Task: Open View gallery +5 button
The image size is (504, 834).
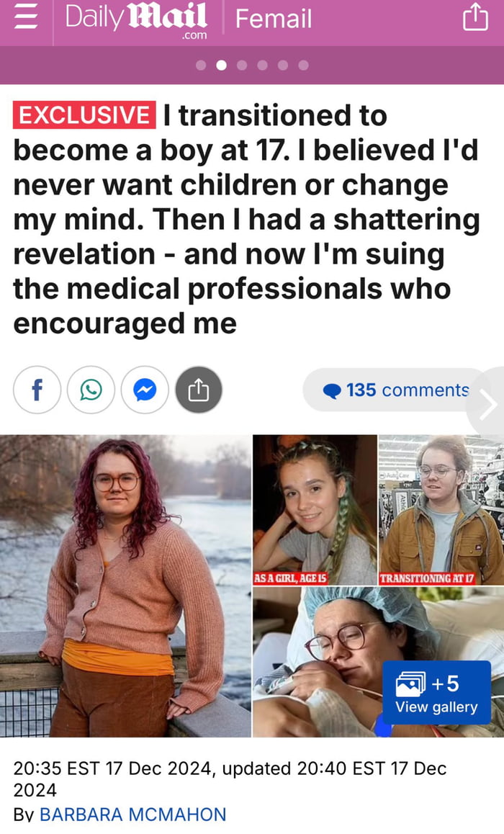Action: (436, 693)
